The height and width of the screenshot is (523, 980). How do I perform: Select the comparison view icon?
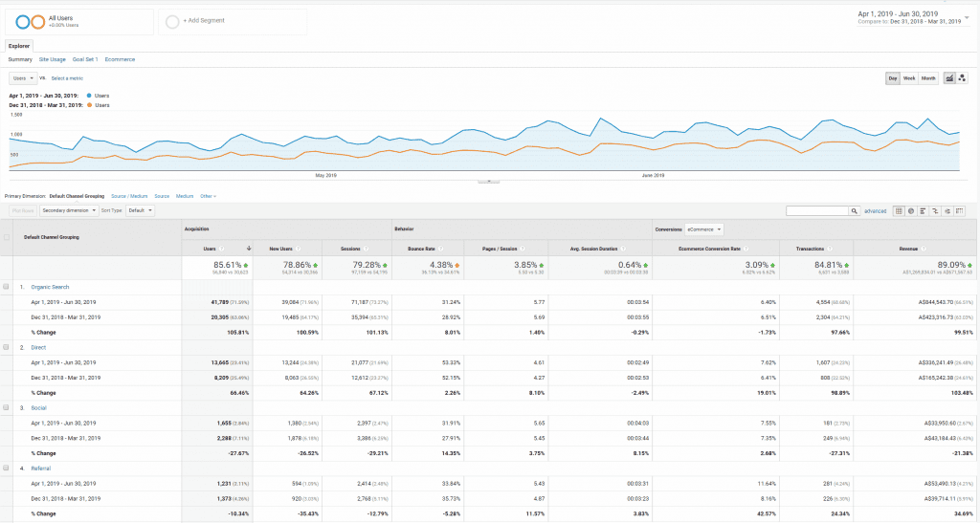click(935, 210)
